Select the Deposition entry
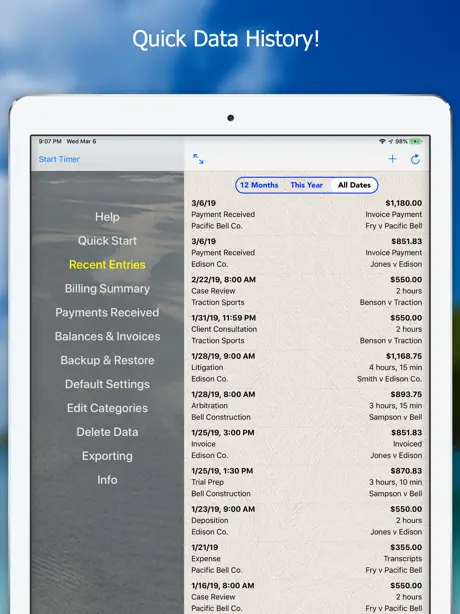 point(307,520)
